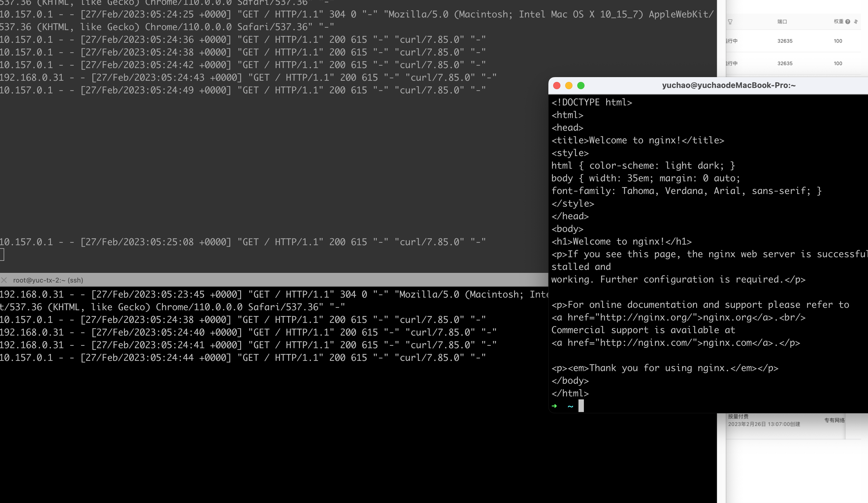Click the green zoom button of yuchao terminal

(x=581, y=86)
